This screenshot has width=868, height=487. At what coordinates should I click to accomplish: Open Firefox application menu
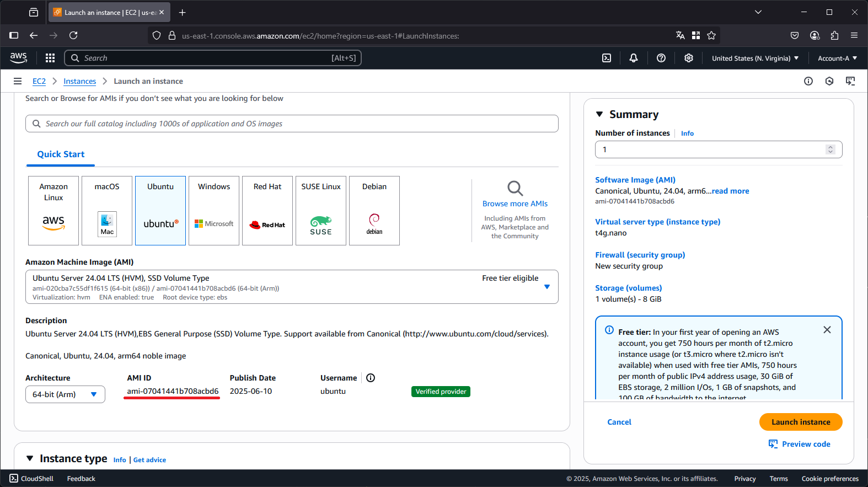pos(854,35)
